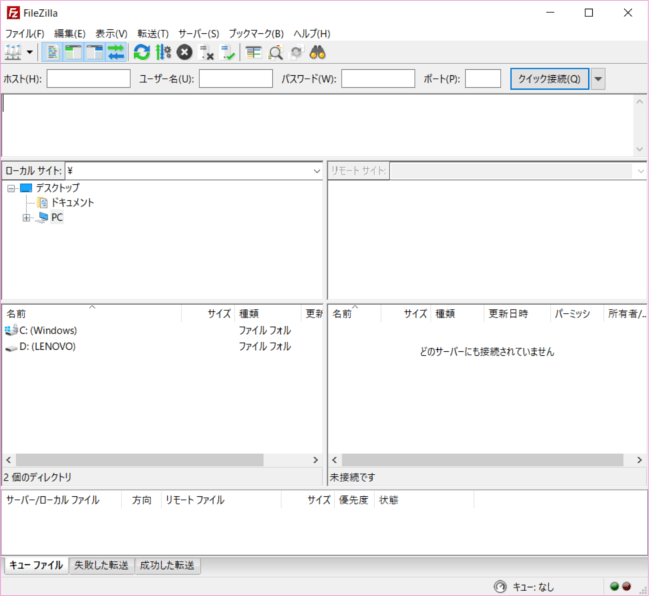This screenshot has width=649, height=596.
Task: Click green activity indicator light
Action: [614, 586]
